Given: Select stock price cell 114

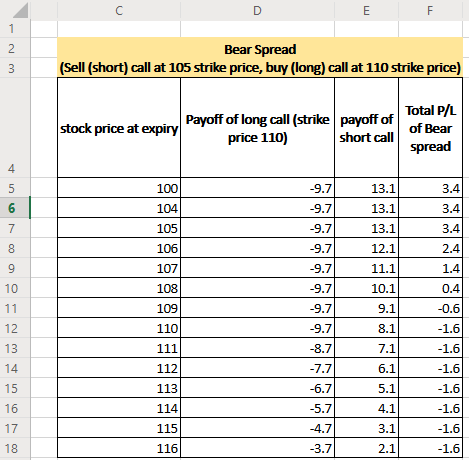Looking at the screenshot, I should (119, 408).
